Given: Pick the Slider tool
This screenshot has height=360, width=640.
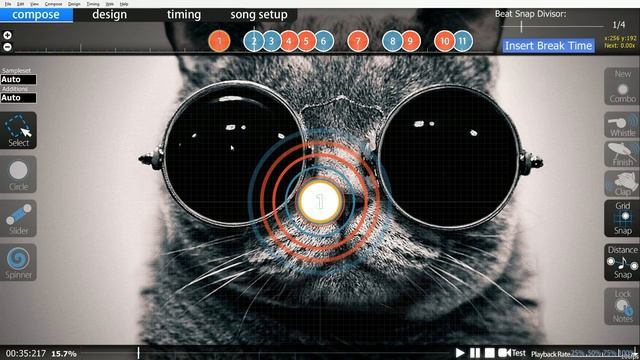Looking at the screenshot, I should 18,218.
